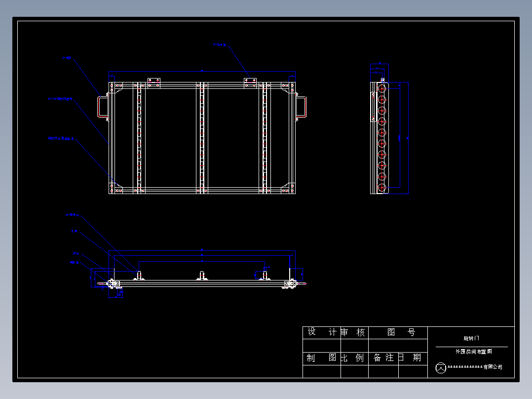Select the blank cell under 设计
The image size is (532, 399).
pos(322,346)
